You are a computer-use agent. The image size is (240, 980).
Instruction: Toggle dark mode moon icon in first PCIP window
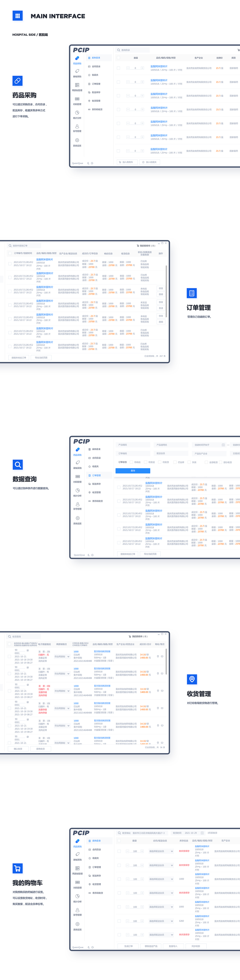click(x=88, y=163)
